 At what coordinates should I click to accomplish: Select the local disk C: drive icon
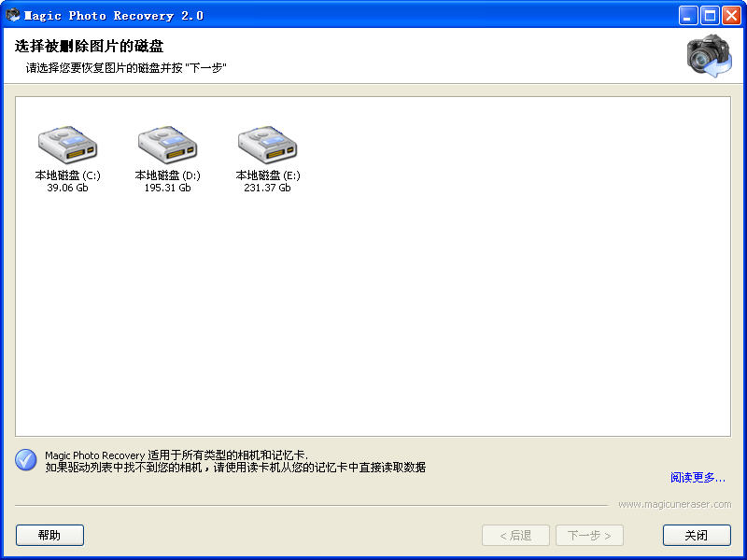pyautogui.click(x=67, y=143)
